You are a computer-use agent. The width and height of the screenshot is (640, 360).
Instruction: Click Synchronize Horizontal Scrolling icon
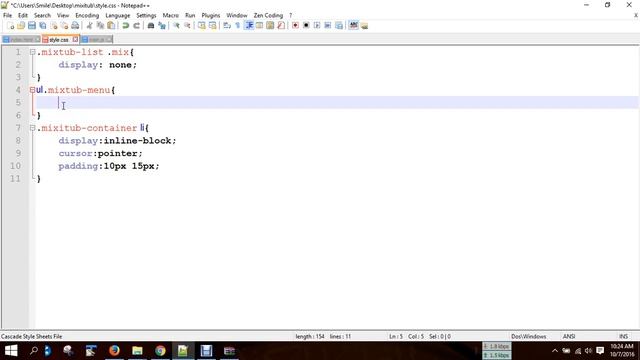[212, 26]
